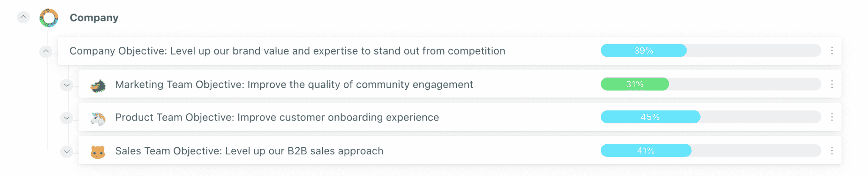Screen dimensions: 868x176
Task: Click the Sales Team hamster avatar icon
Action: tap(98, 152)
